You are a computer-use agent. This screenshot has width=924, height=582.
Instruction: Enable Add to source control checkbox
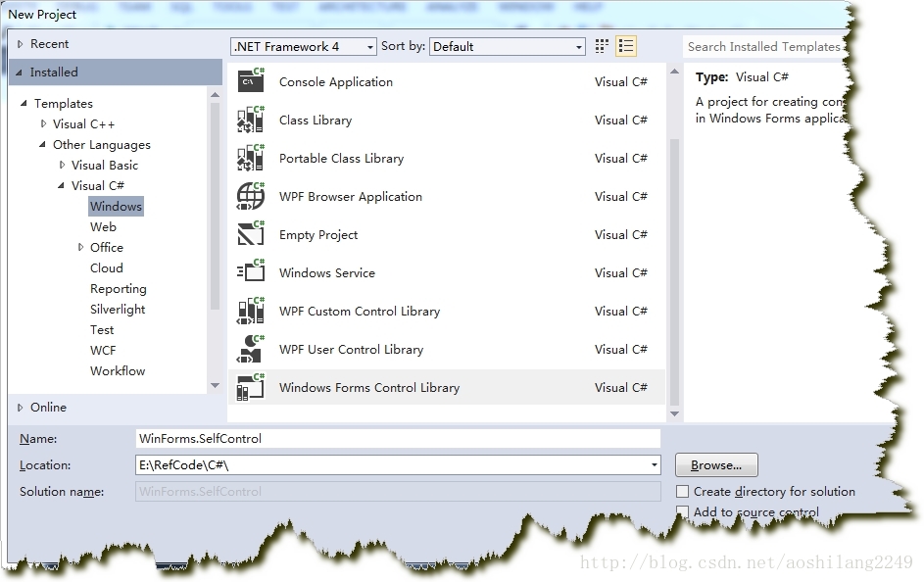coord(682,511)
